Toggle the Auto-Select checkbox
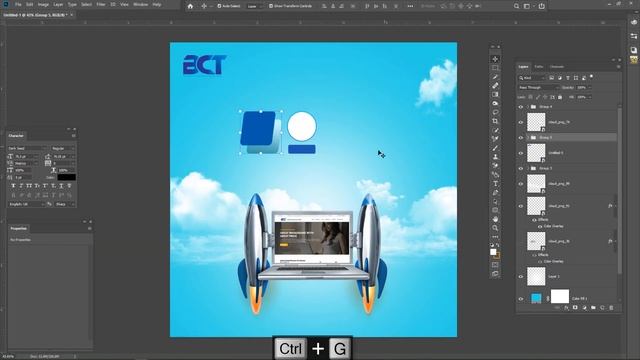The width and height of the screenshot is (640, 360). (x=219, y=6)
